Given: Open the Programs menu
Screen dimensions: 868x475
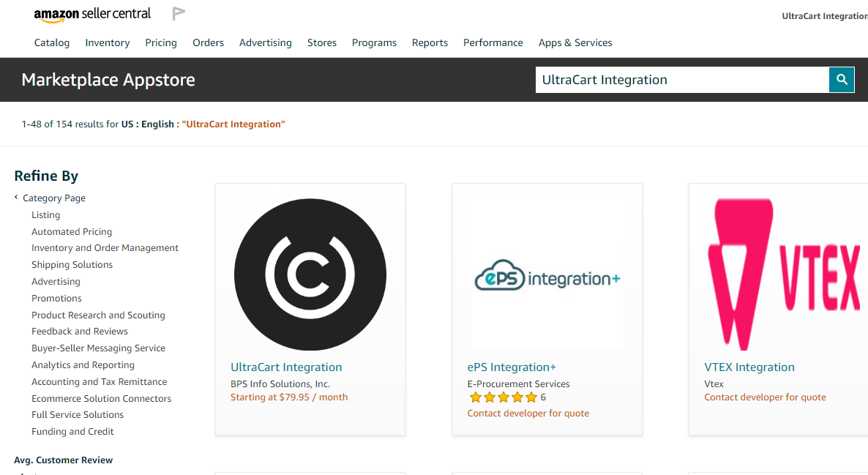Looking at the screenshot, I should pos(374,42).
